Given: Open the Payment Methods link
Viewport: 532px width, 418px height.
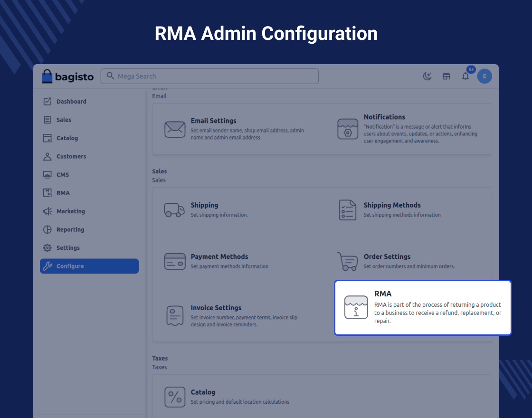Looking at the screenshot, I should pos(219,256).
